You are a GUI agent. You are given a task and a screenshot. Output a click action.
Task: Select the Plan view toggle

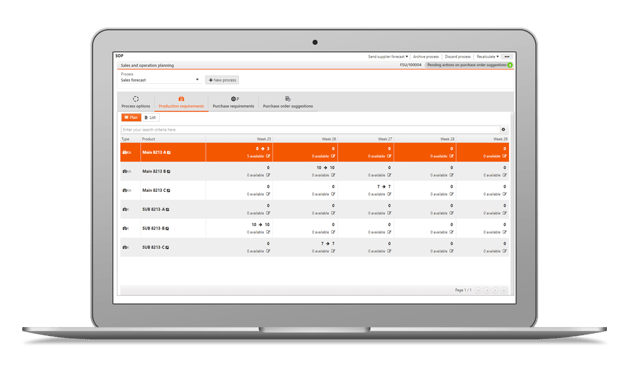point(131,118)
